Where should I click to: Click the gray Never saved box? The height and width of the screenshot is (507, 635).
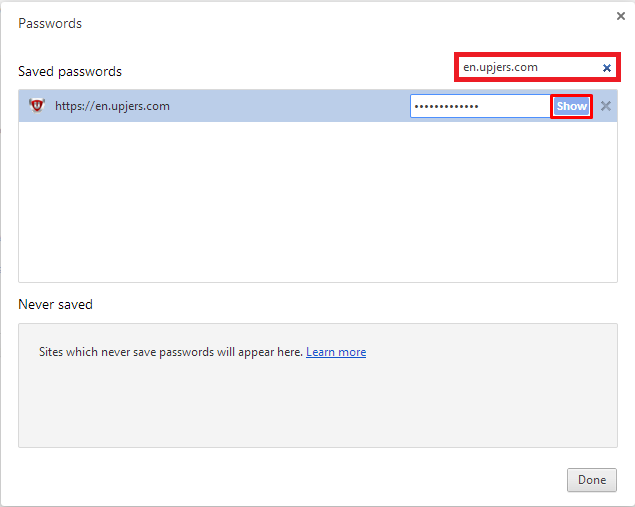click(x=318, y=405)
